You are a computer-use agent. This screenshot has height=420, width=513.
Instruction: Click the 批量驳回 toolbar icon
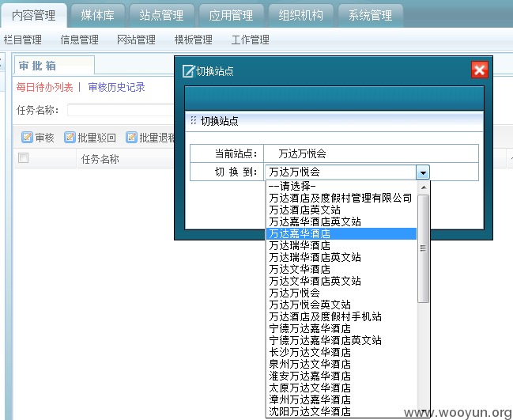pos(70,137)
